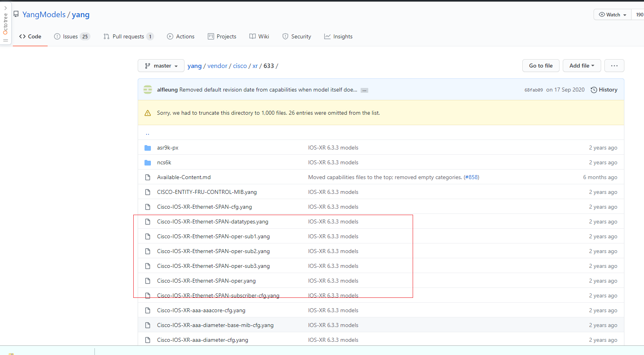Viewport: 644px width, 355px height.
Task: Go to parent directory (..)
Action: [x=148, y=134]
